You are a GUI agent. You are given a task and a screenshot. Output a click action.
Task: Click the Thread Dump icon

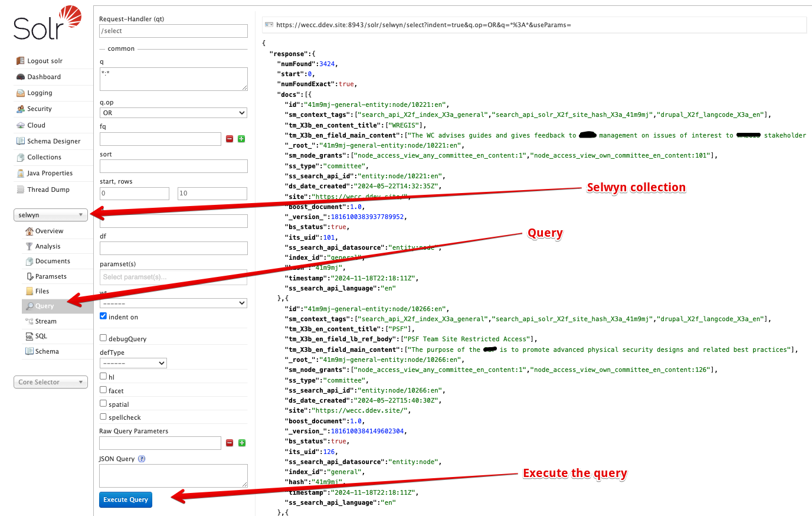21,190
